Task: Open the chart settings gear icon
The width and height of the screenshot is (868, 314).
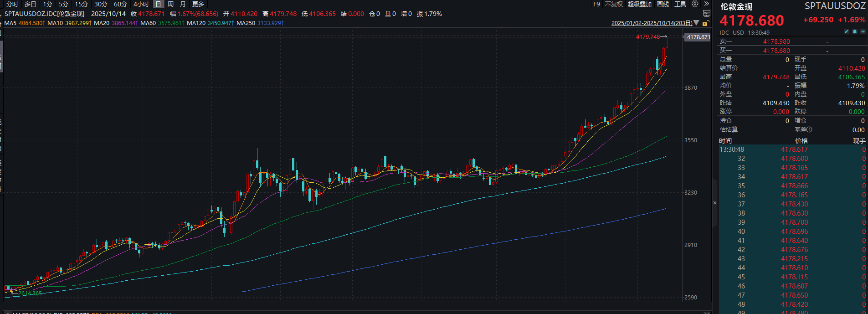Action: (x=695, y=4)
